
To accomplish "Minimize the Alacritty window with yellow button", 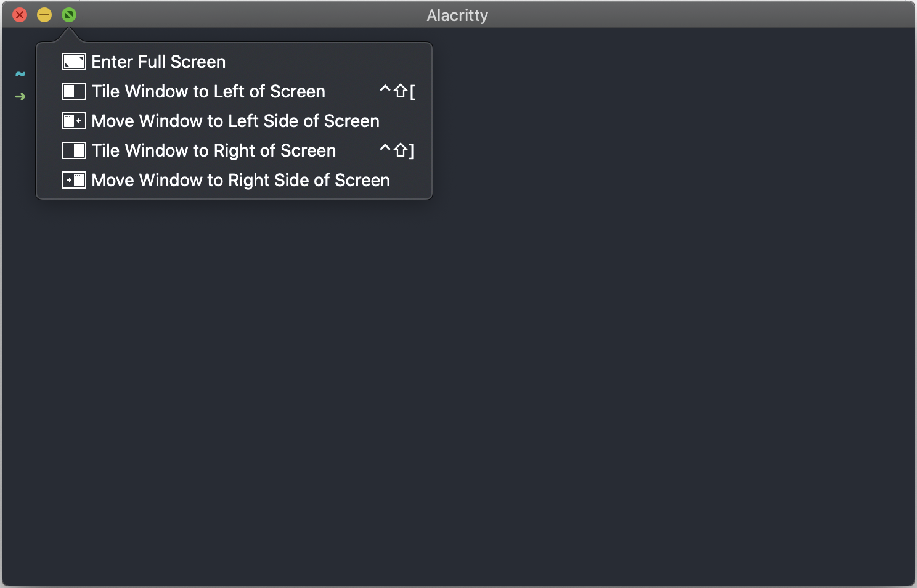I will [44, 15].
